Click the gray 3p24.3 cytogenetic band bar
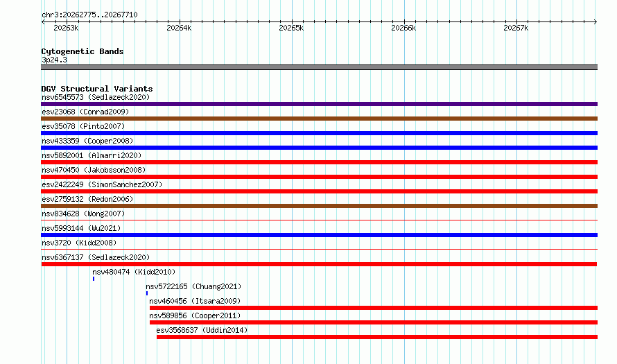The width and height of the screenshot is (617, 364). click(x=319, y=67)
